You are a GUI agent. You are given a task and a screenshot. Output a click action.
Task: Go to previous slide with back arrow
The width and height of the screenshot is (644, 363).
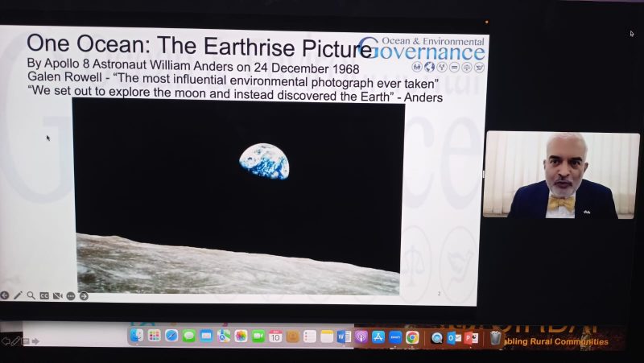(5, 295)
